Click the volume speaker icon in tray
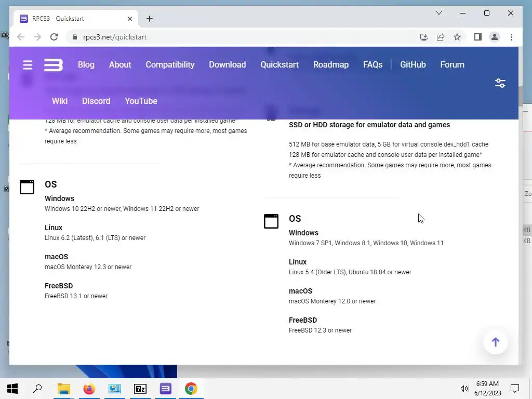This screenshot has width=532, height=399. click(464, 389)
